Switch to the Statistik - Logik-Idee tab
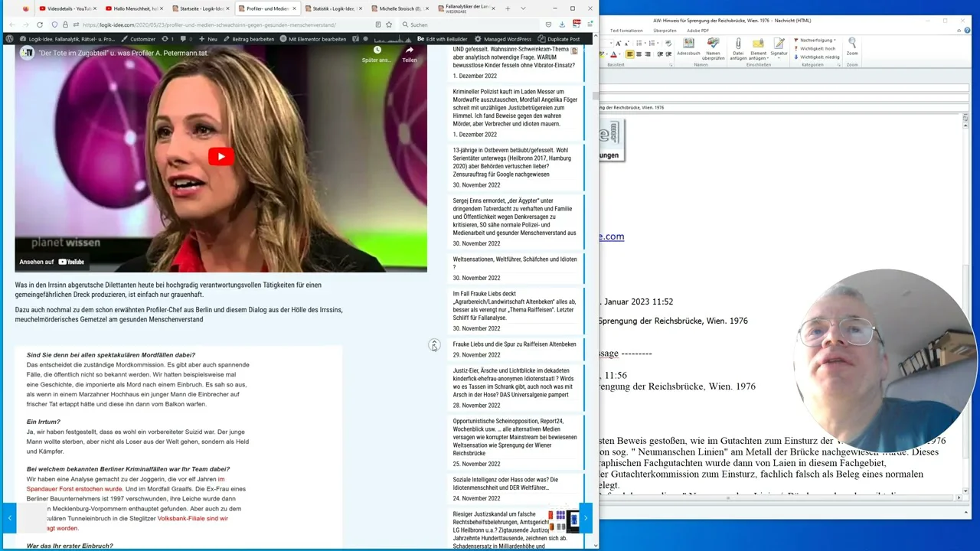The image size is (980, 551). 333,8
